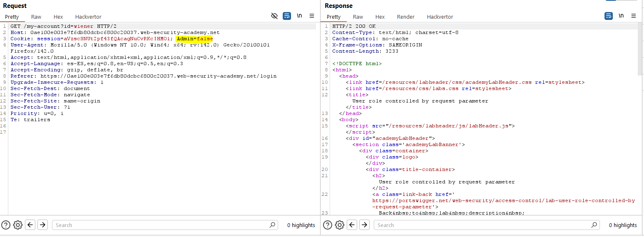This screenshot has height=237, width=644.
Task: Toggle line wrap icon in Request panel
Action: (x=287, y=16)
